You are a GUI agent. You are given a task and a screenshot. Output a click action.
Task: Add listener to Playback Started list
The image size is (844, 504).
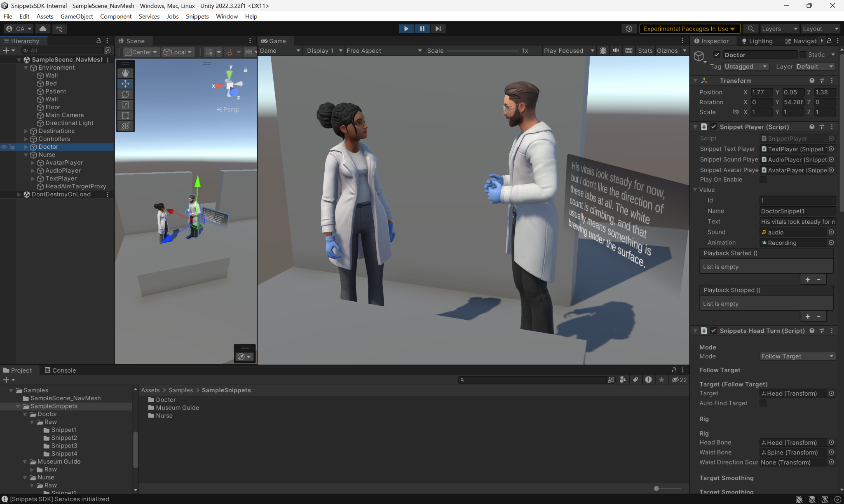tap(808, 279)
